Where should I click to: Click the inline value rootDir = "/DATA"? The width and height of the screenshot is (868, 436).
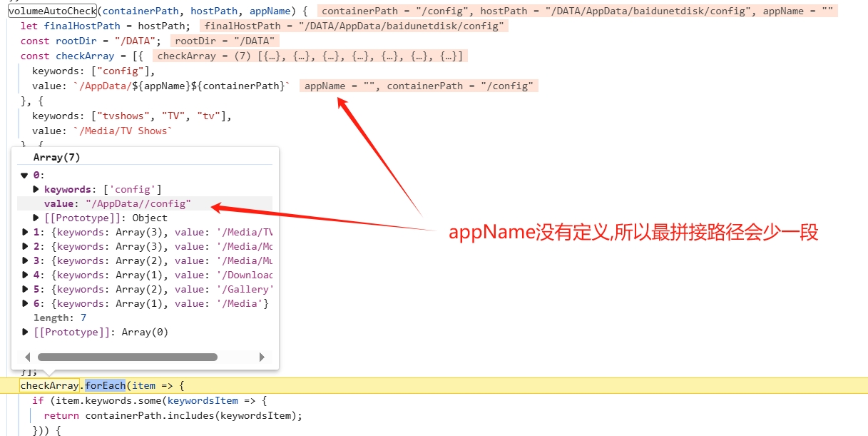click(x=225, y=41)
